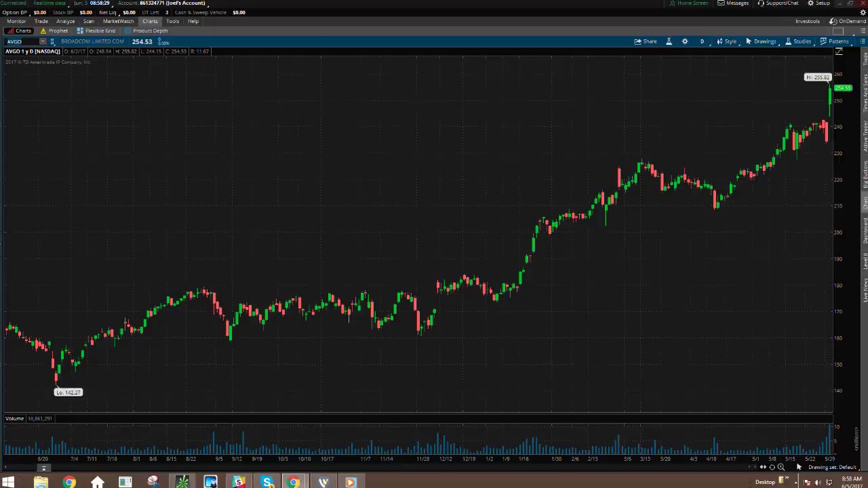The image size is (868, 488).
Task: Click the Option BP value dropdown
Action: [x=39, y=12]
